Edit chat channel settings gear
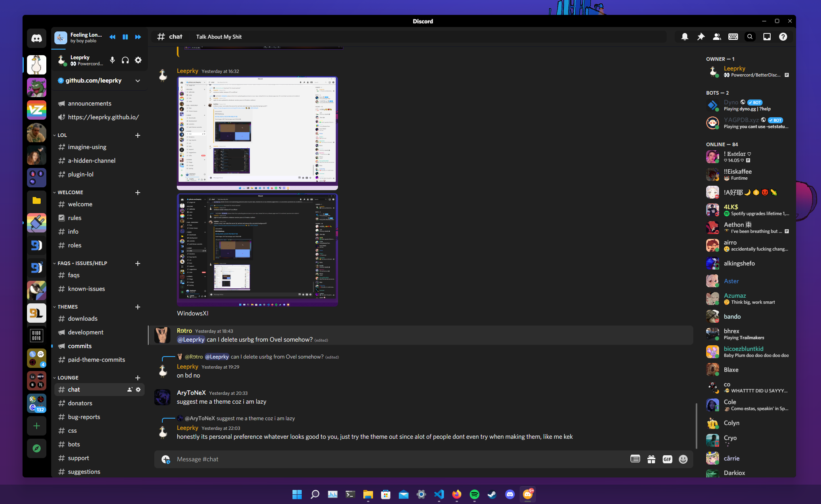This screenshot has width=821, height=504. point(138,390)
